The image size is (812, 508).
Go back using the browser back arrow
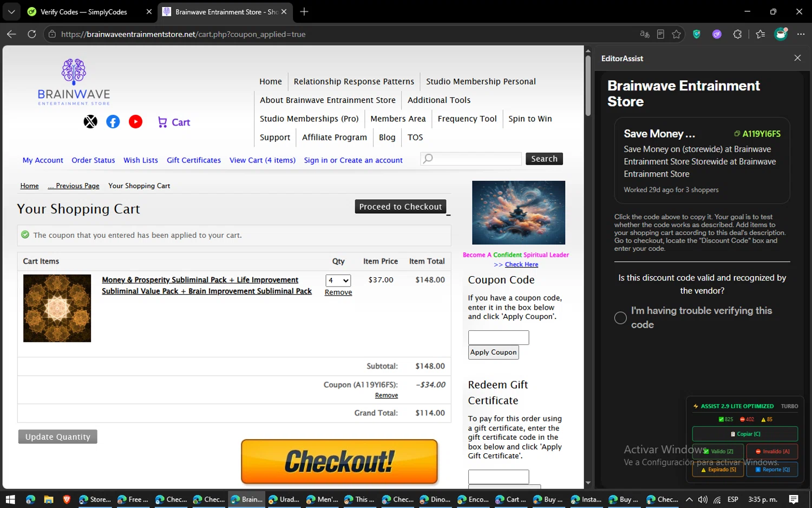click(11, 34)
